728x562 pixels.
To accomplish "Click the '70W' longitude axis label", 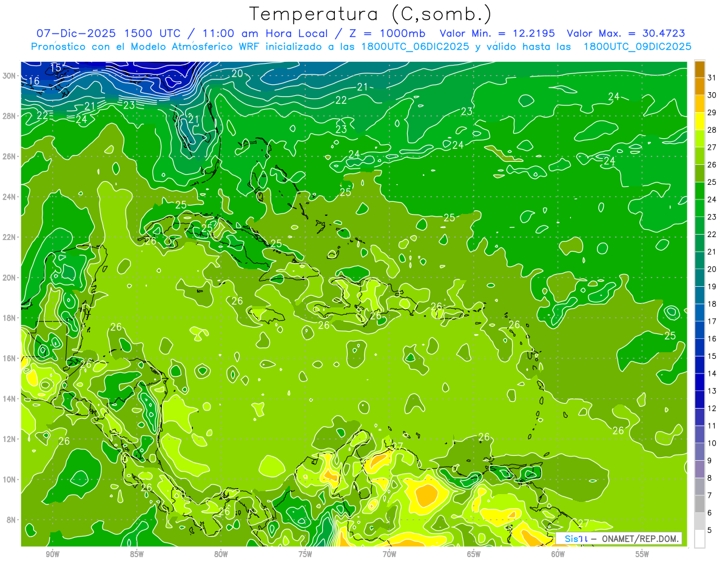I will point(389,555).
